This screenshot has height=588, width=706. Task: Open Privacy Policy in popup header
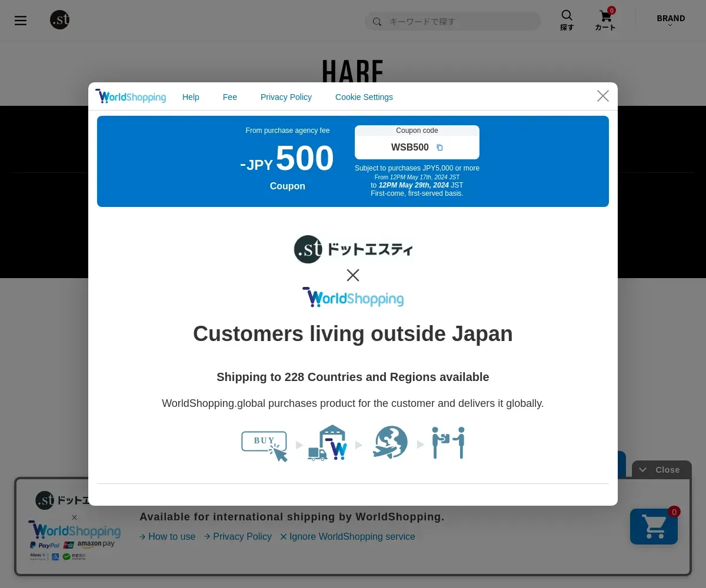286,97
